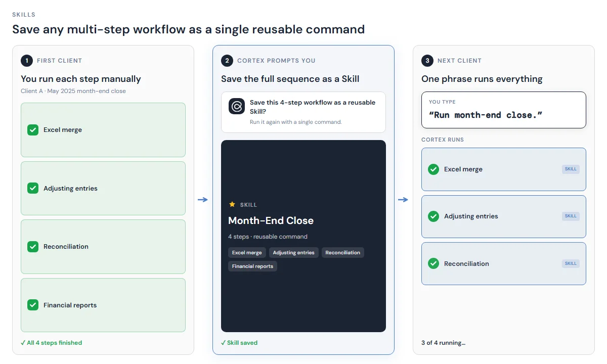Screen dimensions: 607x364
Task: Click "Reconciliation" label in First Client list
Action: tap(66, 247)
